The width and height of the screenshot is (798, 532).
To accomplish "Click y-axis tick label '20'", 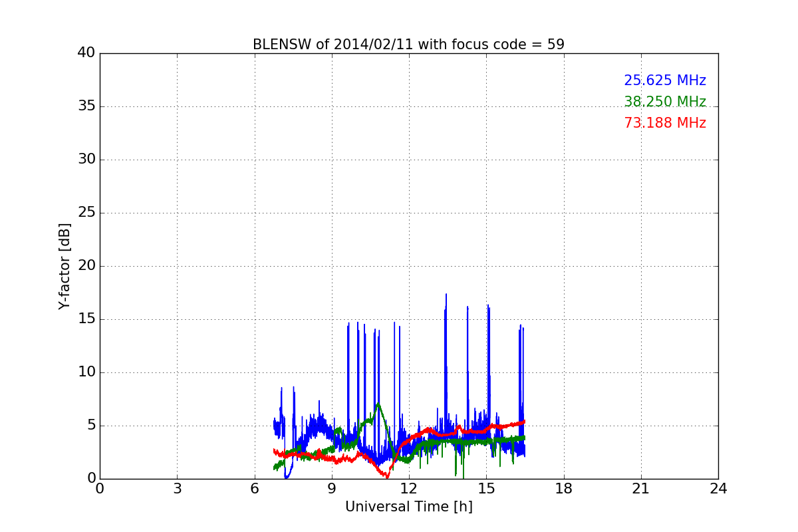I will (x=86, y=266).
